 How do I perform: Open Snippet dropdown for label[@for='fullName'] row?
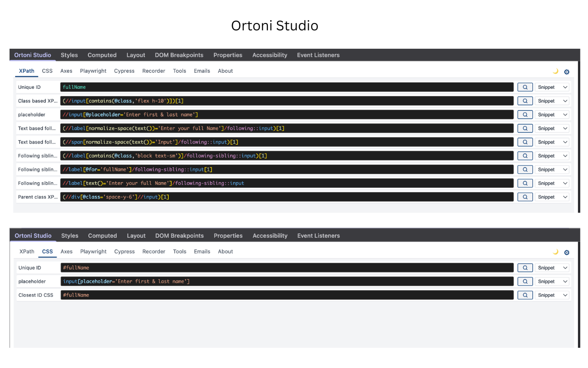552,170
